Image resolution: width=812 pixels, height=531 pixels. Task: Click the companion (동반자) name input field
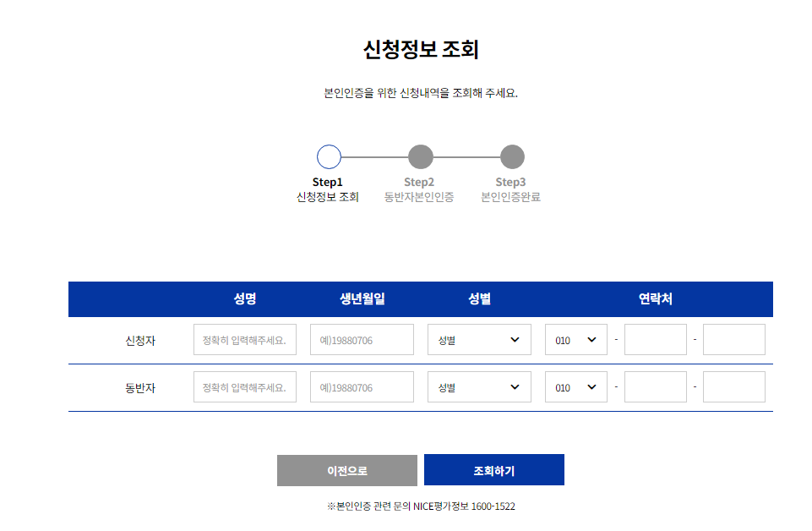[245, 387]
